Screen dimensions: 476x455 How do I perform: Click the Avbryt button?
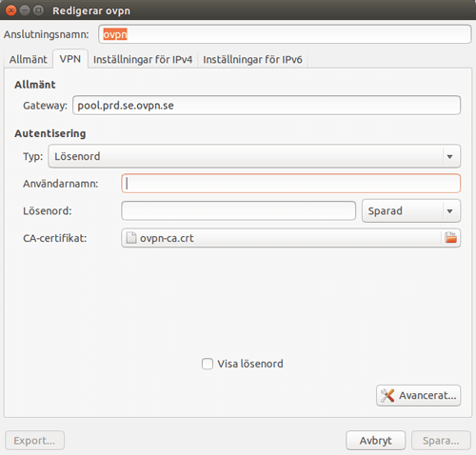coord(376,441)
